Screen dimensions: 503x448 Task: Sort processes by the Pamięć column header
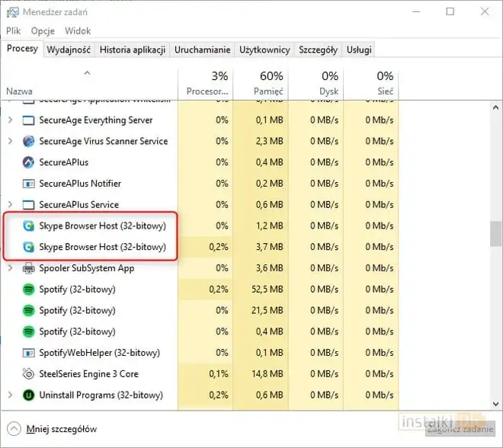[x=261, y=83]
